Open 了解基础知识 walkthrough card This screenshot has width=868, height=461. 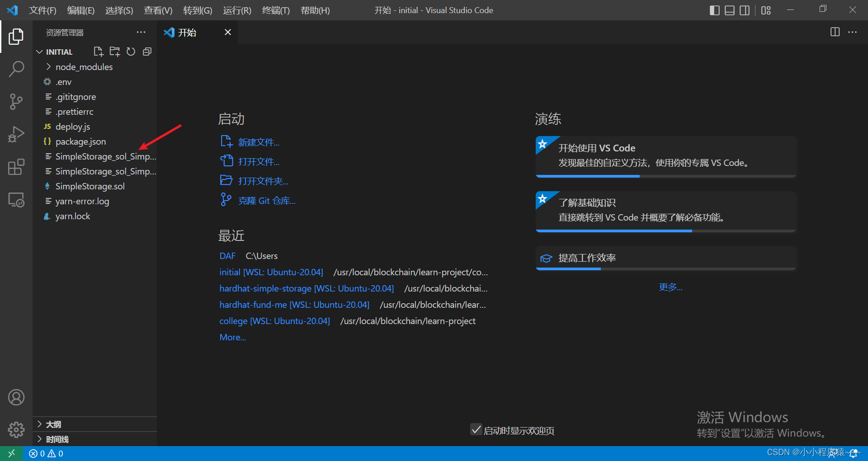pyautogui.click(x=666, y=212)
